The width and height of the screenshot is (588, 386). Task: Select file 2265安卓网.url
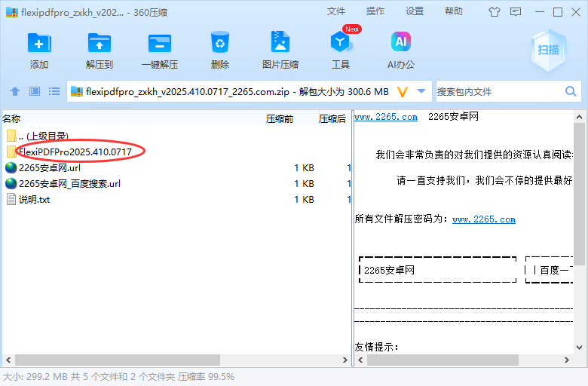click(50, 167)
